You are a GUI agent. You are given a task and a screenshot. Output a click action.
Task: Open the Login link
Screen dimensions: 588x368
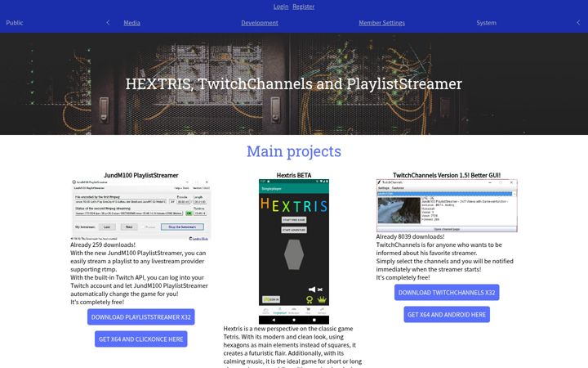click(x=280, y=7)
